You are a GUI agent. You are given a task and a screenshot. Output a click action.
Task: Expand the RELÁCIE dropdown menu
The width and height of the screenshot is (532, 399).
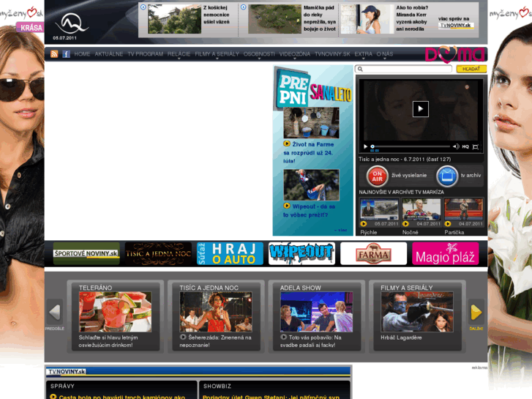coord(179,54)
